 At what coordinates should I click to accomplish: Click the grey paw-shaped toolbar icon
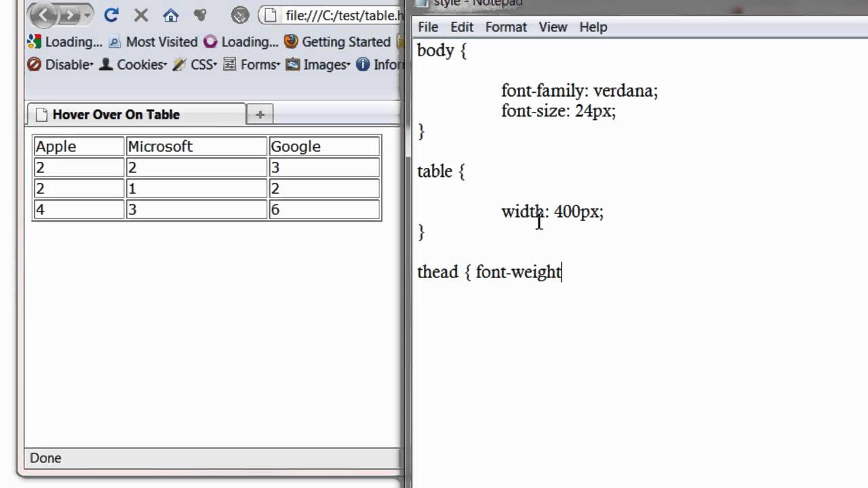[x=200, y=15]
